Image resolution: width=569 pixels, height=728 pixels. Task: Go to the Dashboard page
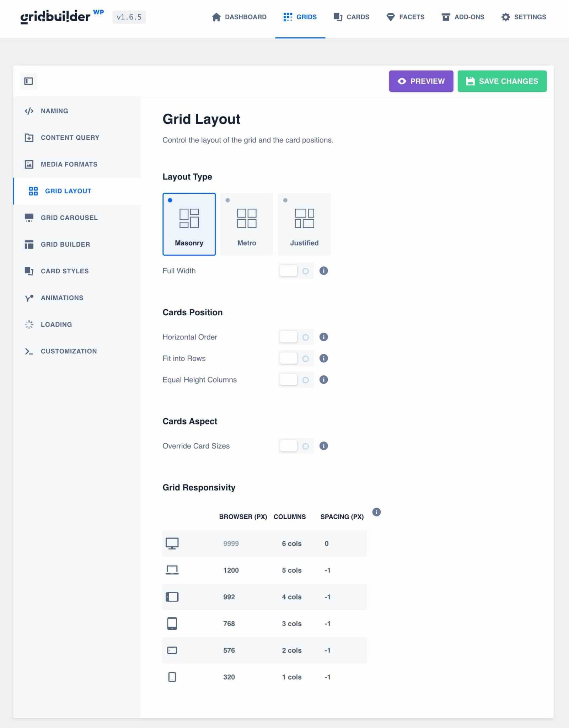point(239,17)
